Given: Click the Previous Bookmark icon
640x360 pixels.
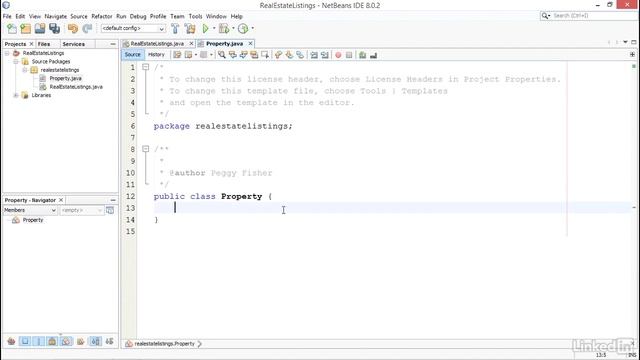Looking at the screenshot, I should 278,55.
